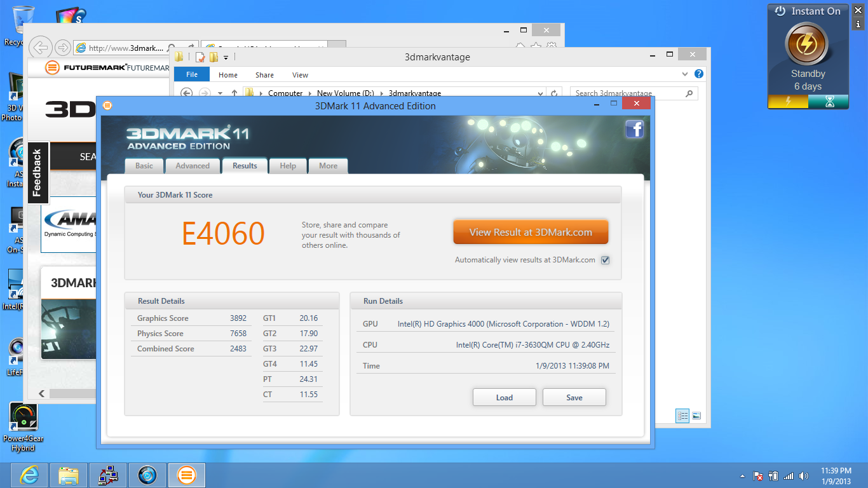Click the Feedback tab on the webpage
Screen dimensions: 868x488
37,172
